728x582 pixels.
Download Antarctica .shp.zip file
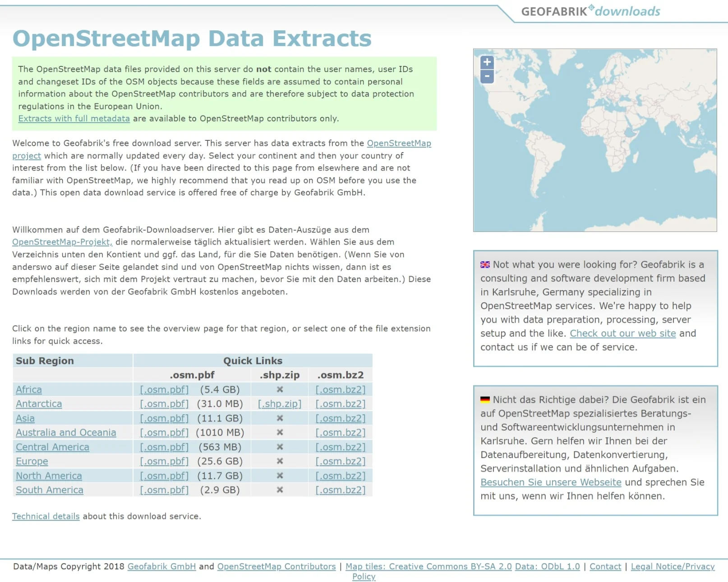pos(280,404)
